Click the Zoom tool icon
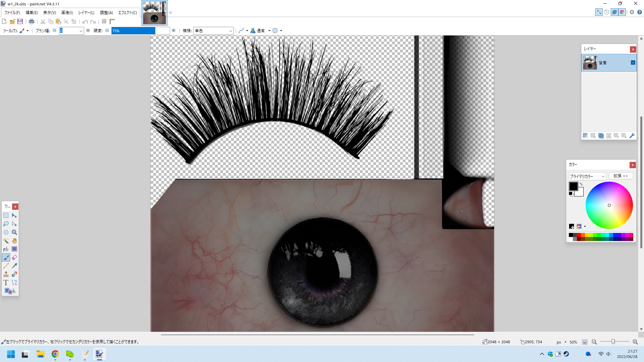644x362 pixels. coord(14,232)
